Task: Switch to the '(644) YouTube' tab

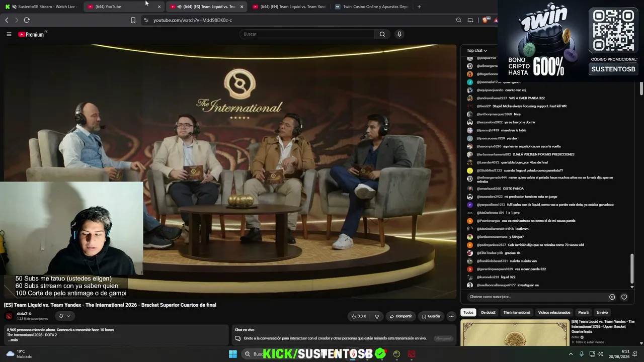Action: (123, 7)
